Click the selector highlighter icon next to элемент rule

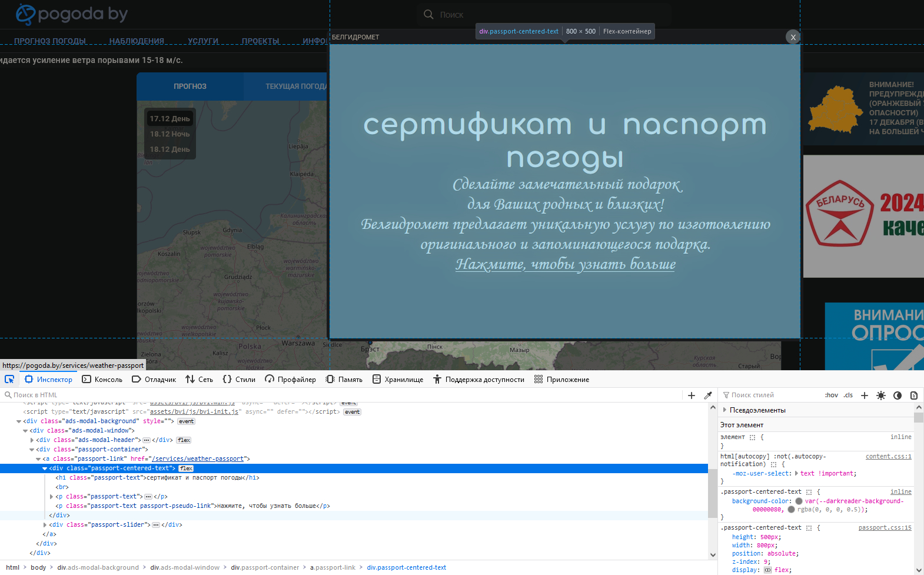point(752,437)
